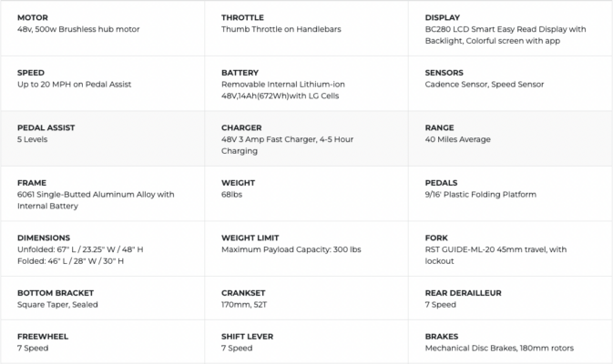Image resolution: width=613 pixels, height=364 pixels.
Task: Click the CRANKSET 170mm, 52T value
Action: click(244, 305)
